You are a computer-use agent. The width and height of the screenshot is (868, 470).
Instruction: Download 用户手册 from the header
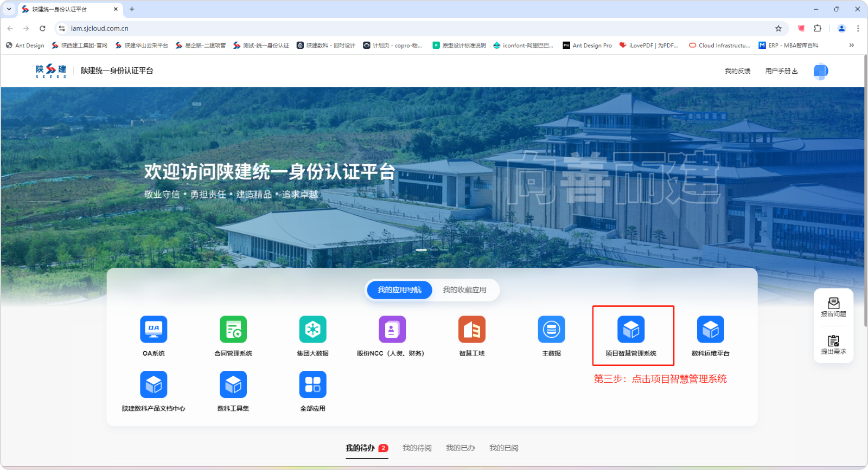(x=781, y=71)
